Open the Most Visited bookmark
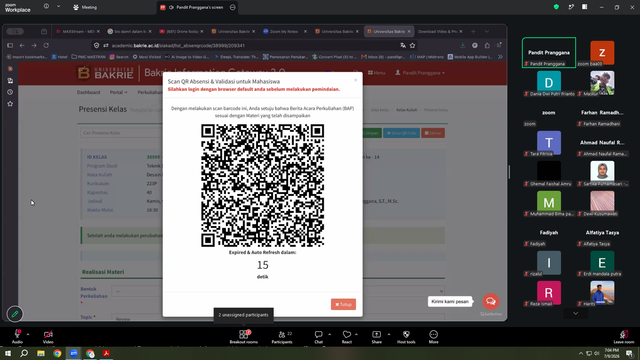Image resolution: width=640 pixels, height=360 pixels. pos(147,57)
